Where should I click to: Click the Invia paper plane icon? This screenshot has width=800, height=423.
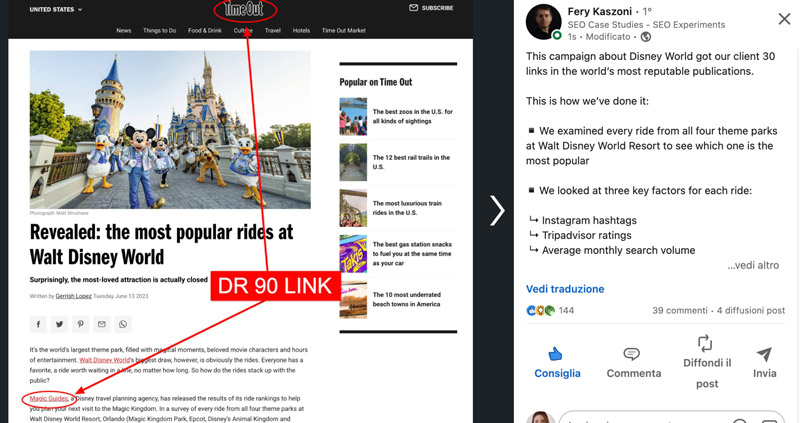[x=764, y=354]
